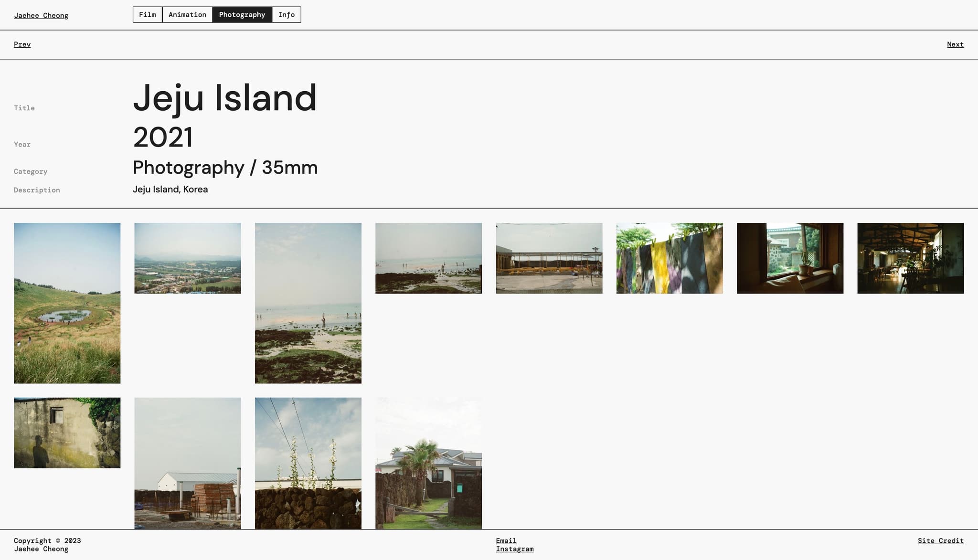Click the Site Credit link
Image resolution: width=978 pixels, height=560 pixels.
(940, 540)
